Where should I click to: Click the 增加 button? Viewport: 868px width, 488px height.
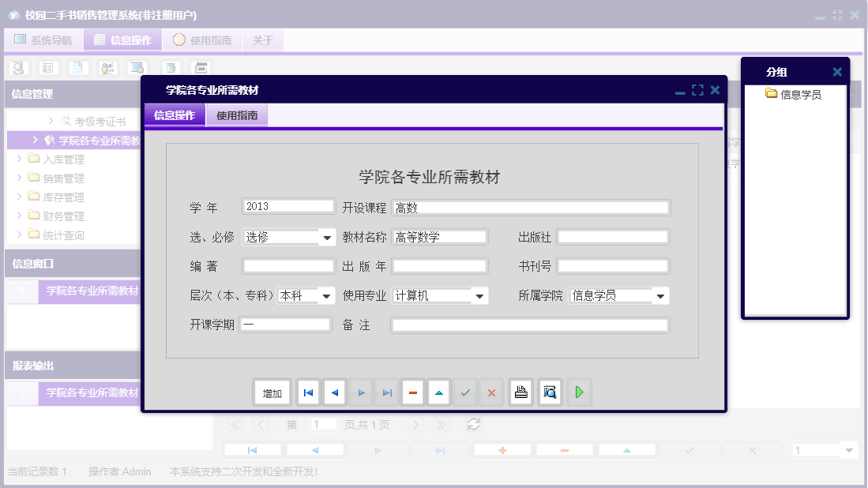[272, 392]
